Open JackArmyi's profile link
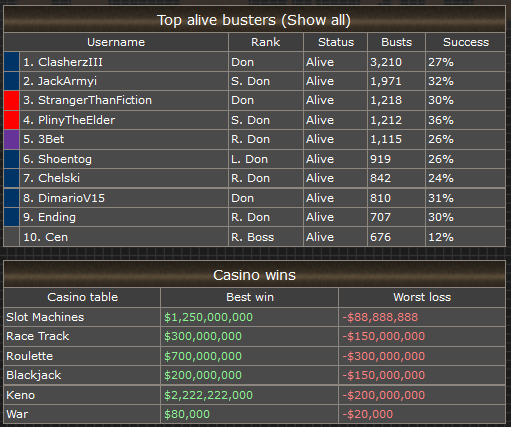The height and width of the screenshot is (427, 511). [67, 81]
